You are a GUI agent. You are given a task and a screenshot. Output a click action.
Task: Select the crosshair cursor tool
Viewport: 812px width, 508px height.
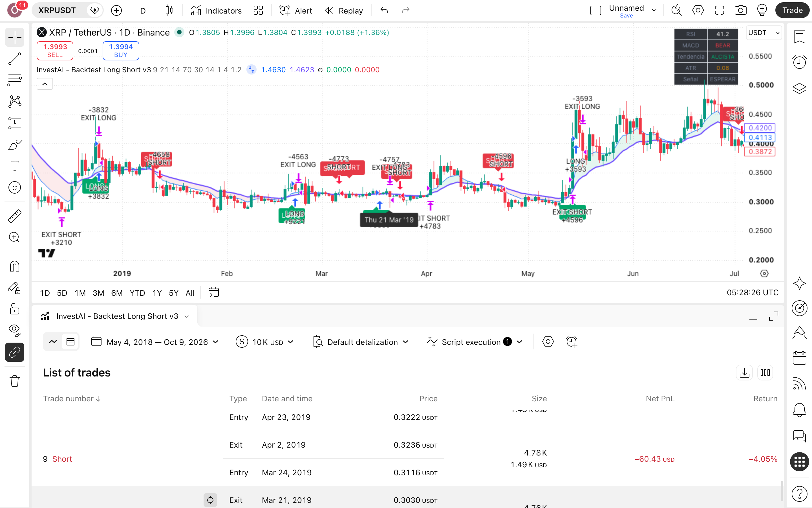point(14,37)
